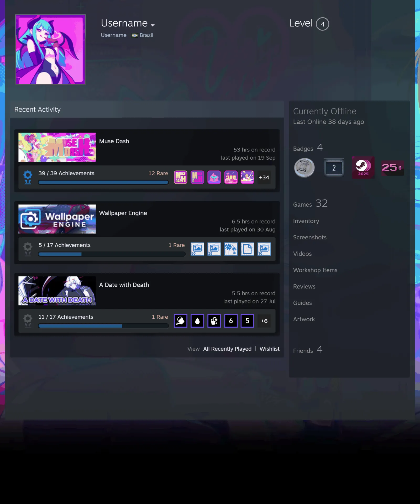The width and height of the screenshot is (420, 504).
Task: Click the Brazil flag icon
Action: click(135, 35)
